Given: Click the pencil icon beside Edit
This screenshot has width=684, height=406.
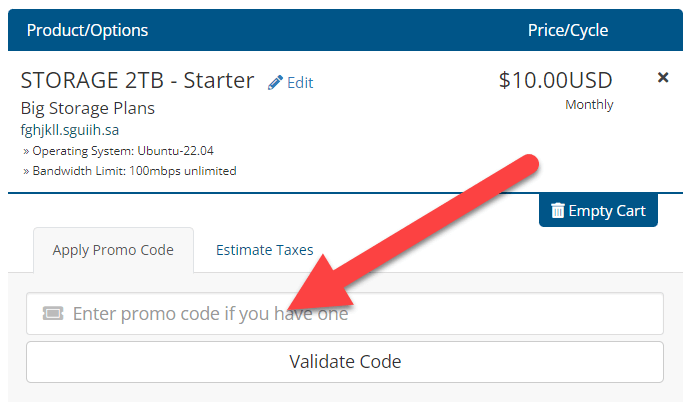Looking at the screenshot, I should coord(275,83).
